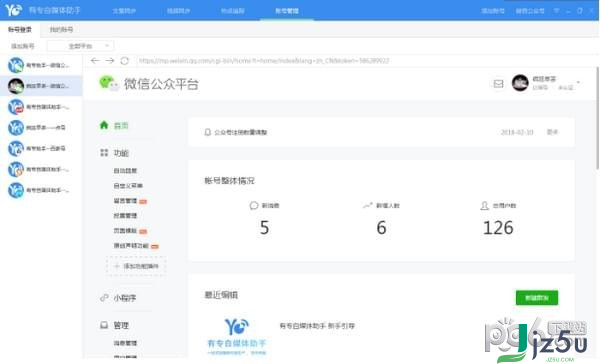Reload the embedded page with refresh icon
Viewport: 600px width, 364px height.
click(x=125, y=60)
